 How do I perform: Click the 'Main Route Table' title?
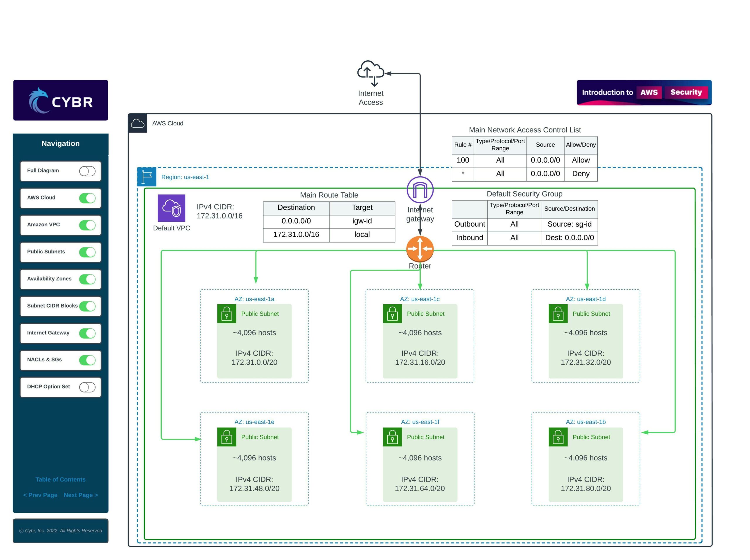click(x=329, y=195)
